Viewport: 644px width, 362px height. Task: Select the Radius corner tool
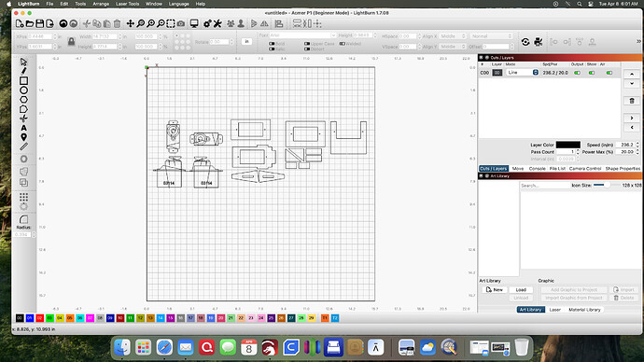[x=23, y=219]
